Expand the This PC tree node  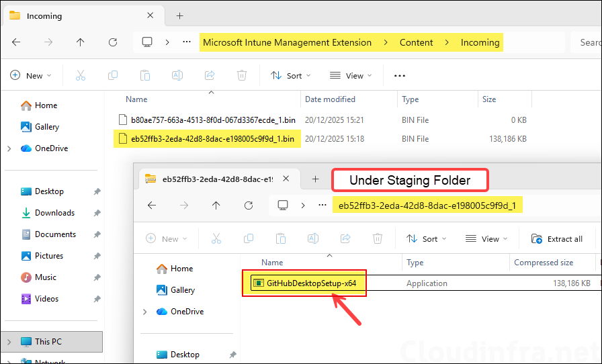pyautogui.click(x=9, y=342)
